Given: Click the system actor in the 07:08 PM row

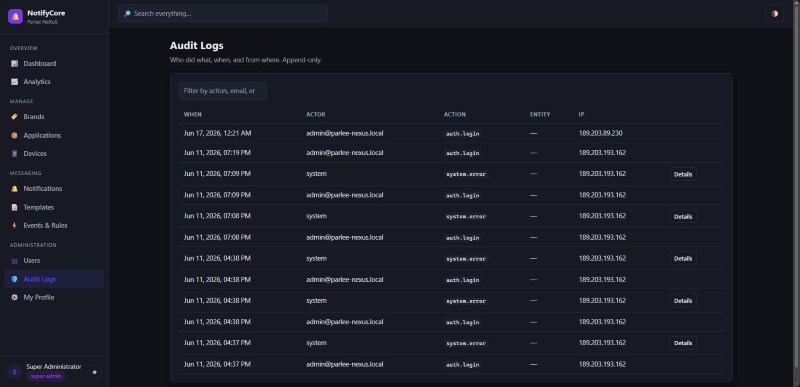Looking at the screenshot, I should [x=316, y=216].
